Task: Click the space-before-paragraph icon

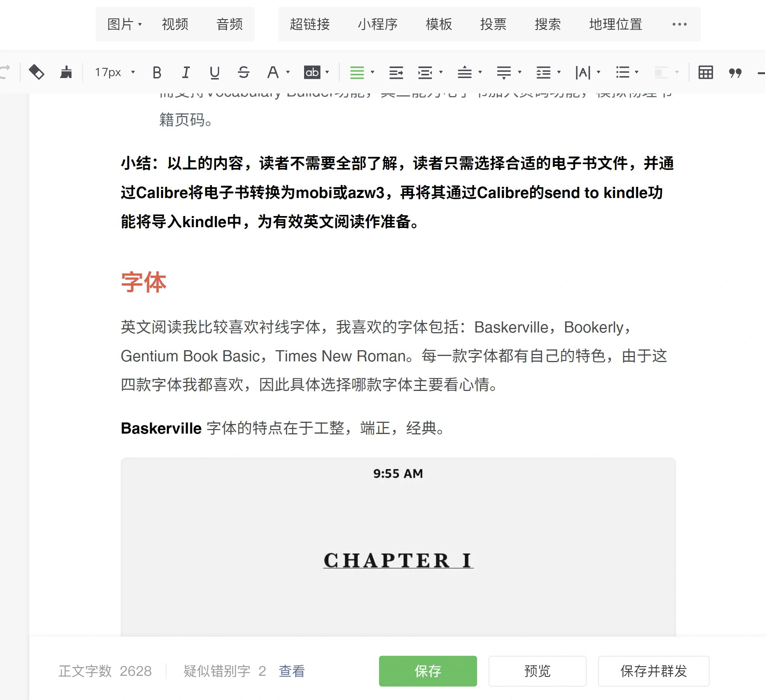Action: pos(465,72)
